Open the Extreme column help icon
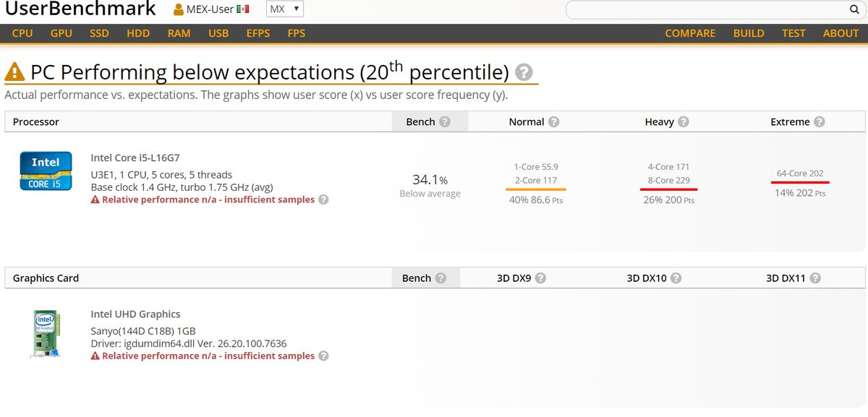 point(819,121)
